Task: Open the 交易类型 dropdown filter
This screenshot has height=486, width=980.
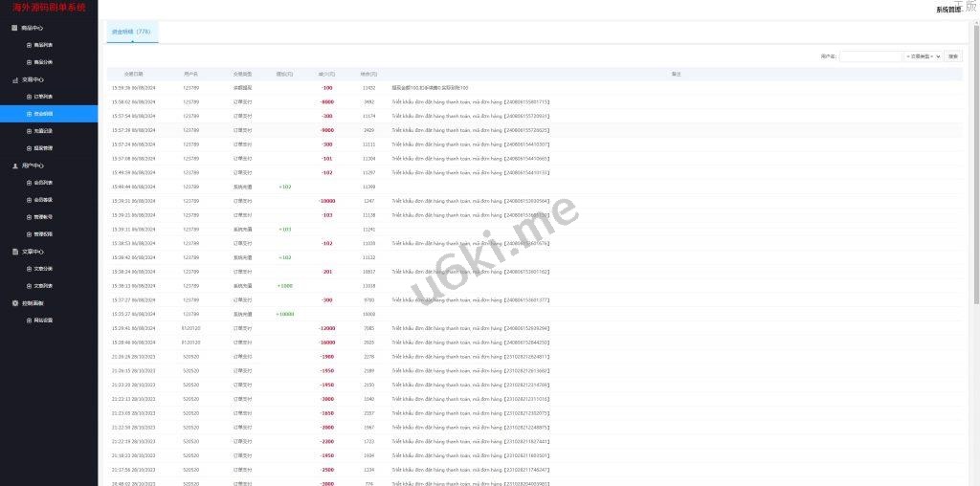Action: [x=924, y=56]
